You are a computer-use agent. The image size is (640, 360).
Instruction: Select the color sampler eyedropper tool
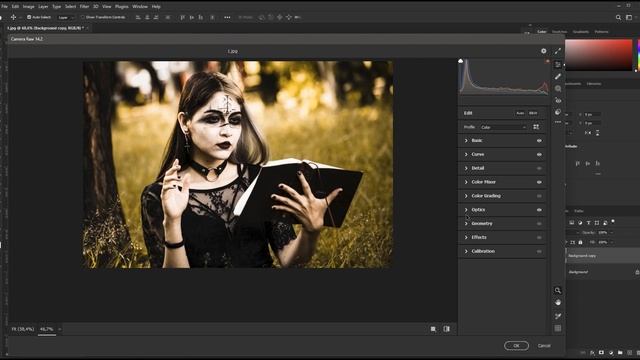[x=558, y=316]
